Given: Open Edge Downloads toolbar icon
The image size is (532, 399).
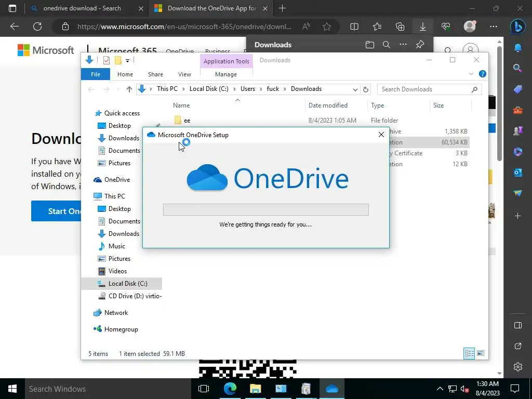Looking at the screenshot, I should pyautogui.click(x=423, y=26).
